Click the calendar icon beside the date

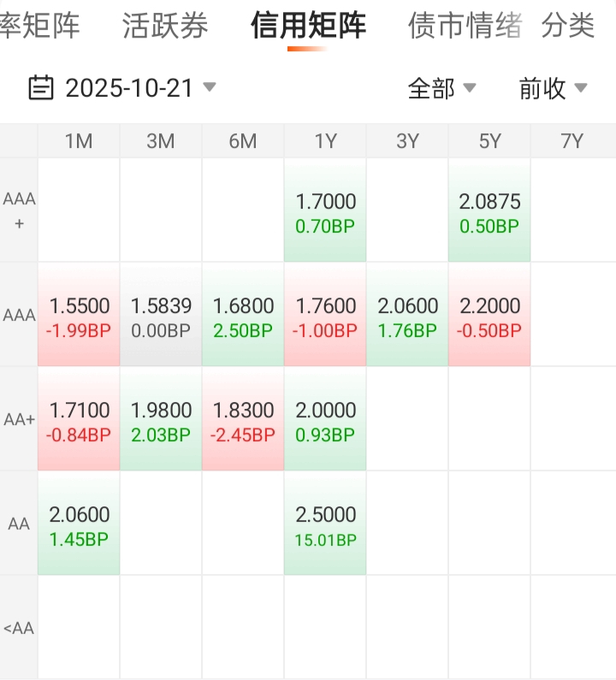40,87
